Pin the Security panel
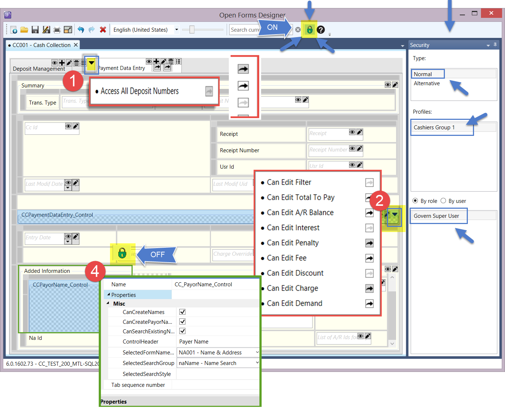Image resolution: width=505 pixels, height=420 pixels. [495, 44]
